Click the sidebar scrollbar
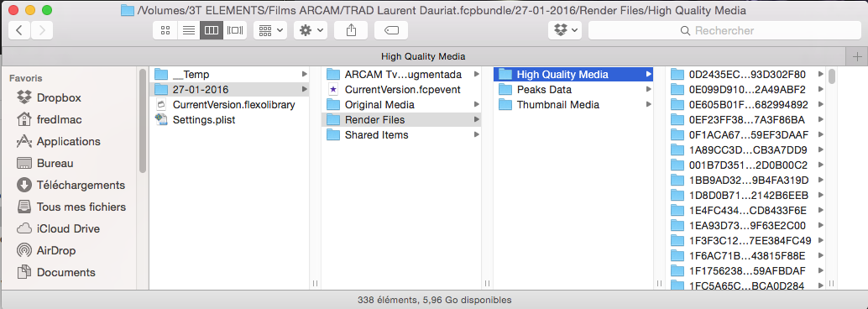The image size is (868, 309). coord(143,121)
